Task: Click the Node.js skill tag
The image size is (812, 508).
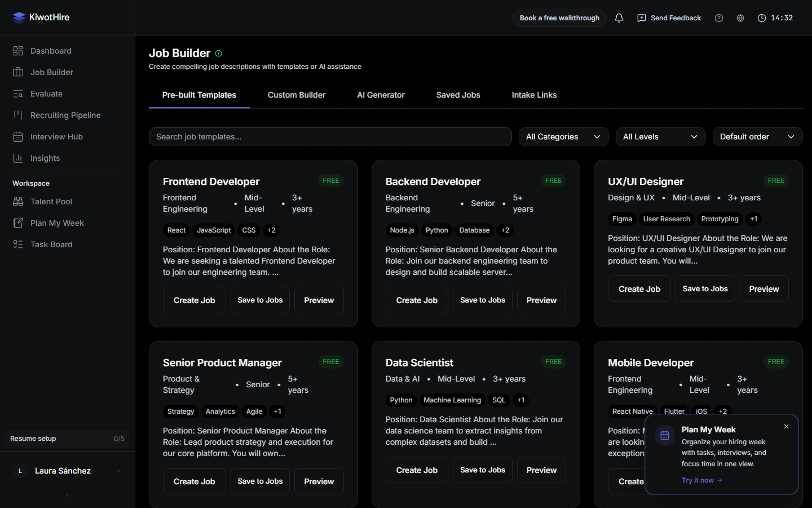Action: click(402, 230)
